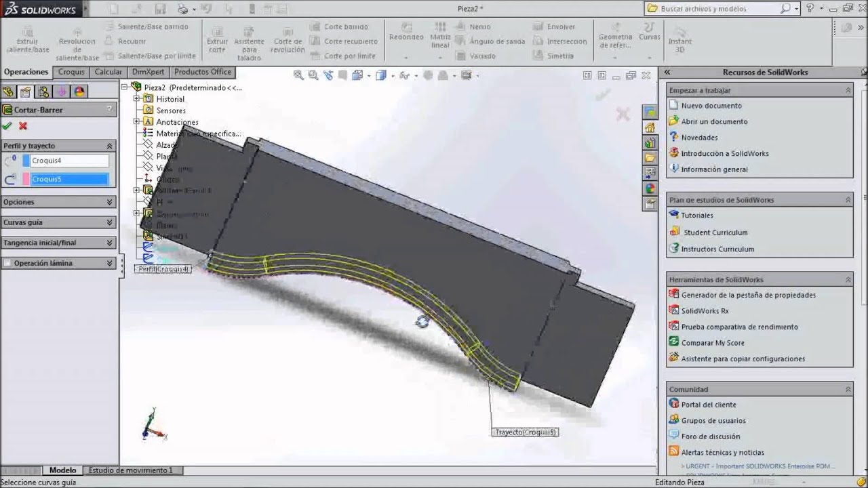Accept the Cortar-Barrer feature with green checkmark
868x488 pixels.
click(7, 126)
